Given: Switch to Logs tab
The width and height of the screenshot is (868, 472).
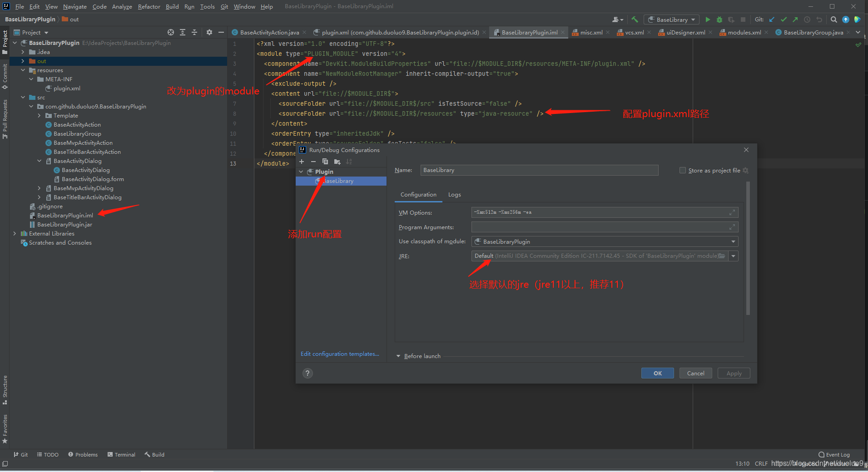Looking at the screenshot, I should click(454, 195).
